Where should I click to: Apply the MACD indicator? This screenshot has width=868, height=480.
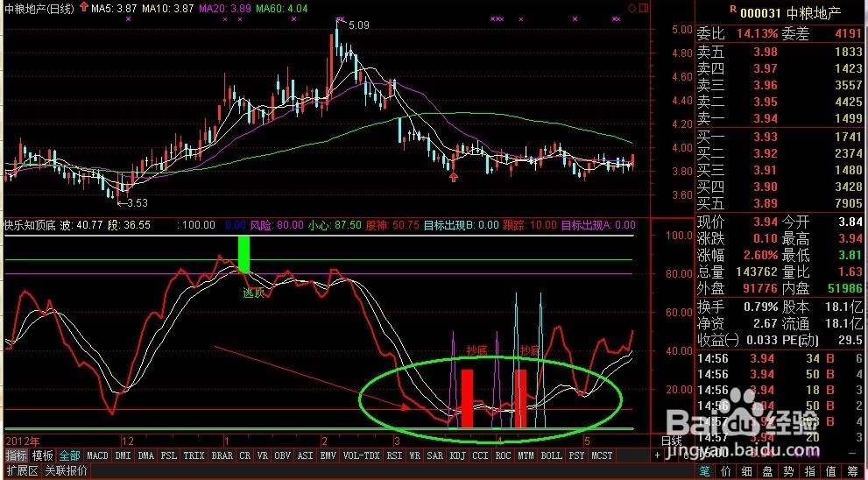coord(97,455)
